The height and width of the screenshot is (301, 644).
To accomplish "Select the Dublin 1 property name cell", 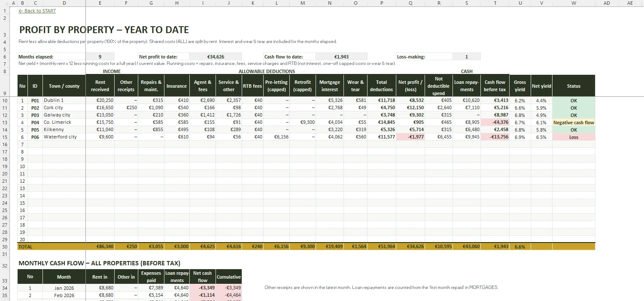I will tap(64, 100).
